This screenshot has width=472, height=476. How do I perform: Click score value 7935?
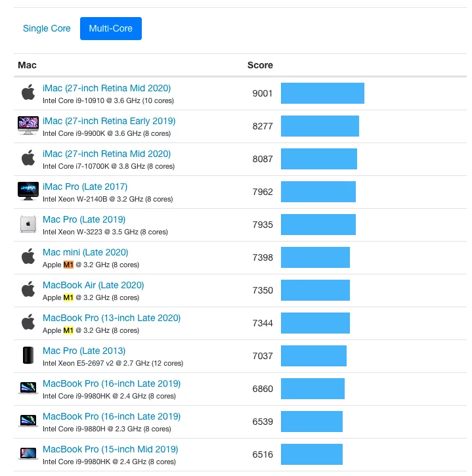pos(263,225)
